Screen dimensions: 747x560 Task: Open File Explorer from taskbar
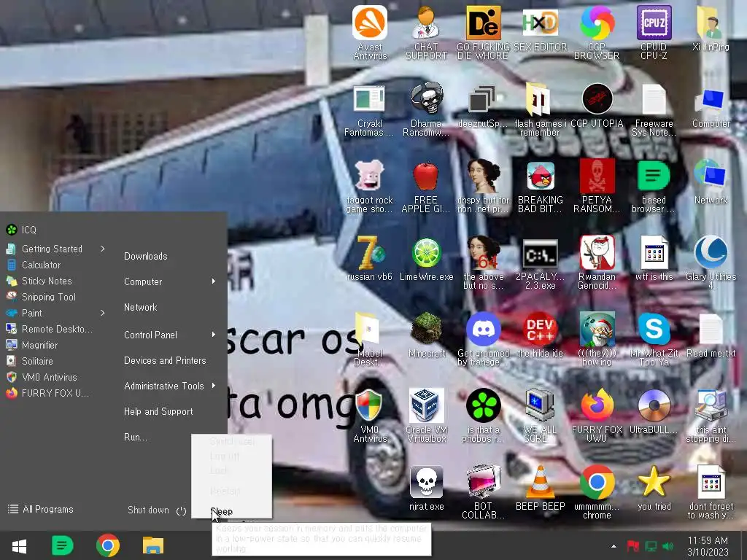pos(153,545)
